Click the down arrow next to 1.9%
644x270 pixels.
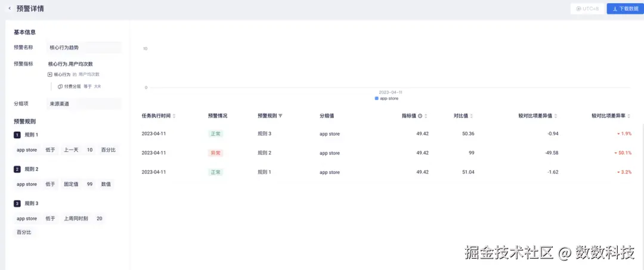point(618,134)
